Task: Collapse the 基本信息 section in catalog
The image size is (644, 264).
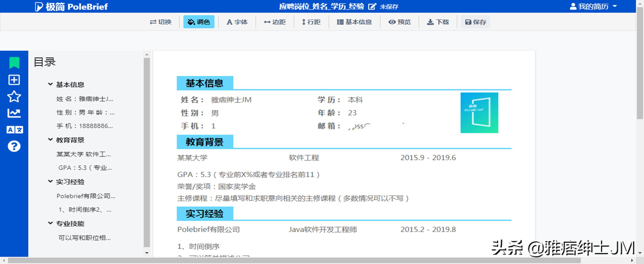Action: click(50, 84)
